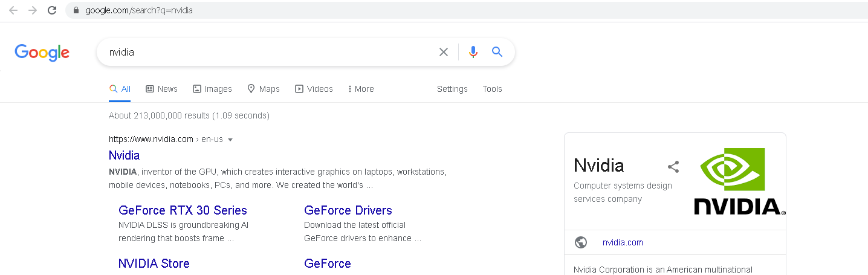This screenshot has height=275, width=868.
Task: Click the browser address bar URL
Action: pos(139,10)
